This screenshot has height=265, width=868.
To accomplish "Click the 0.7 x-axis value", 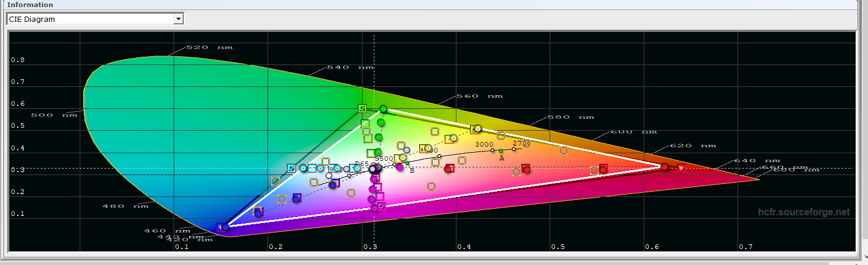I will [x=746, y=247].
